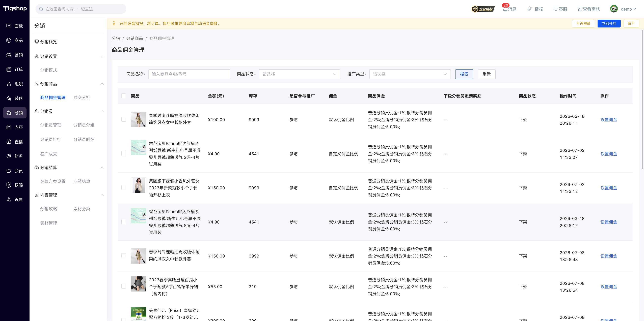Click the 搜索 search button
Screen dimensions: 644x321
click(x=464, y=74)
